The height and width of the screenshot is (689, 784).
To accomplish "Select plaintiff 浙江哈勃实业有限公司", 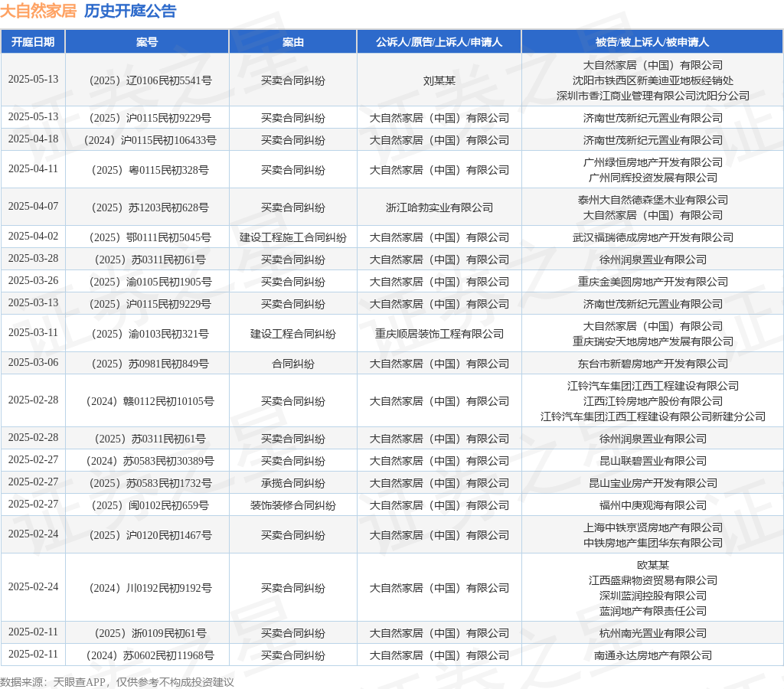I will point(439,207).
